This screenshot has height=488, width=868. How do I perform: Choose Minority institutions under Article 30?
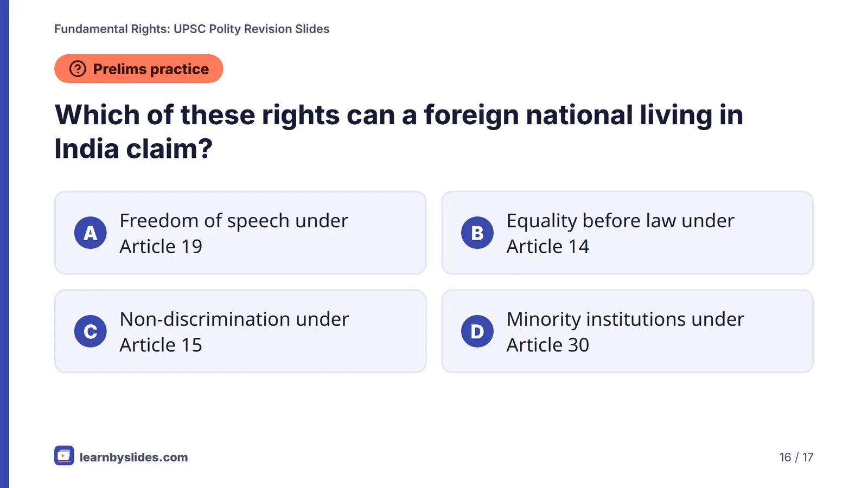(627, 331)
